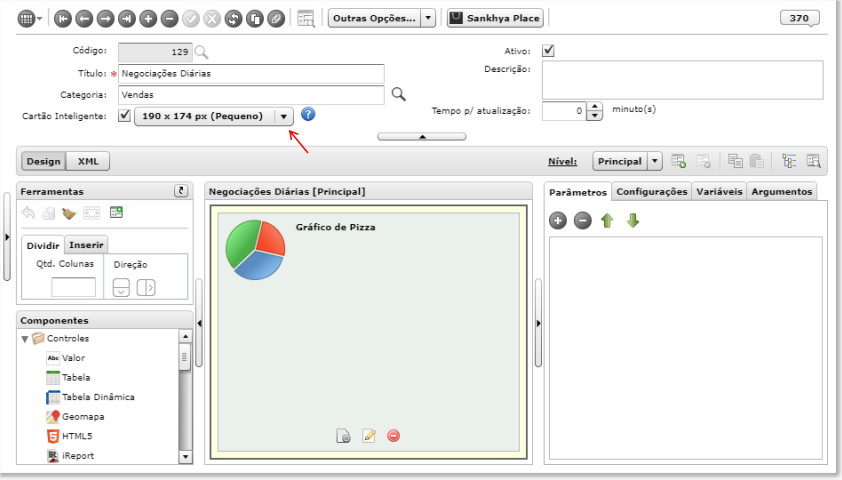Click the Descrição text area

pos(683,80)
